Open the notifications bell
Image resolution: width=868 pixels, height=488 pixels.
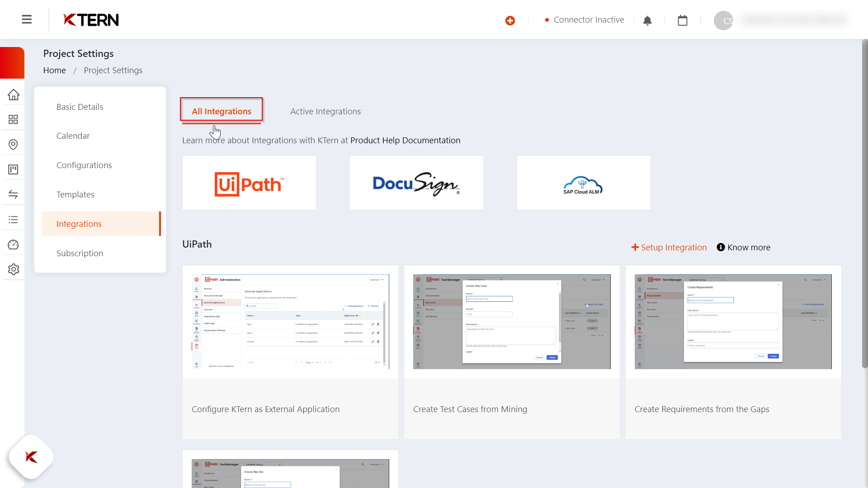coord(647,20)
